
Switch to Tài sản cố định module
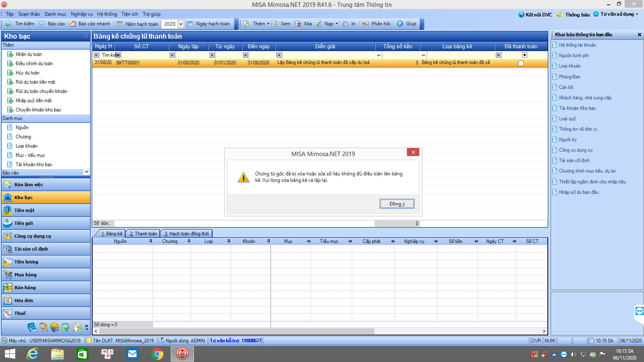(46, 249)
